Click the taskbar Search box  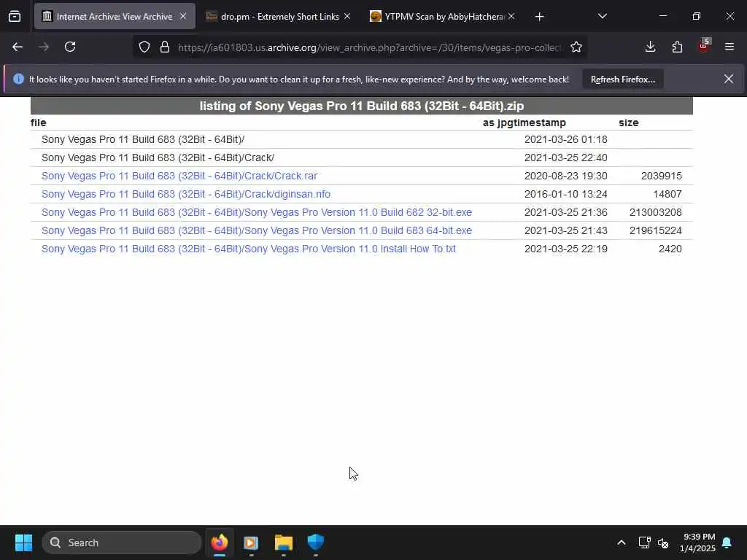pos(122,542)
